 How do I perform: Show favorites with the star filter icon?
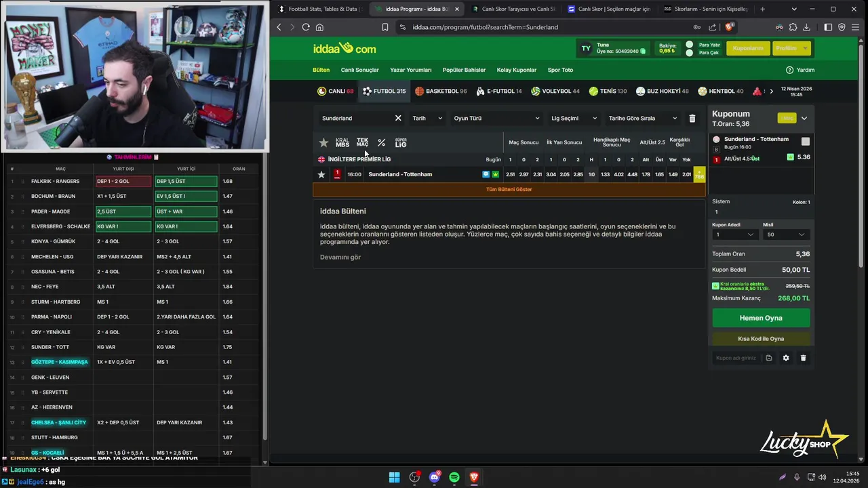323,143
